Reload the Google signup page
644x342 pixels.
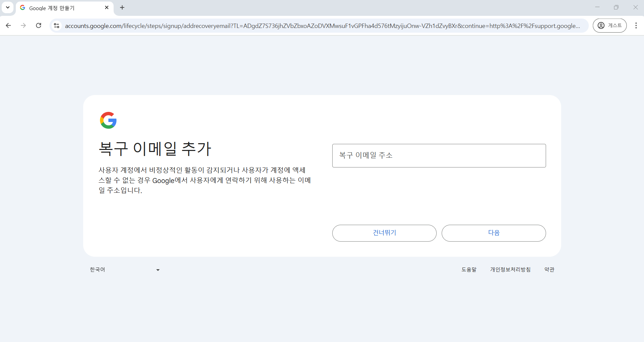tap(39, 26)
